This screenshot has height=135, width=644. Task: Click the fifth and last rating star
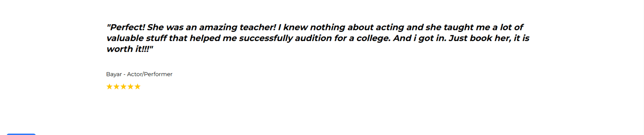click(x=138, y=87)
